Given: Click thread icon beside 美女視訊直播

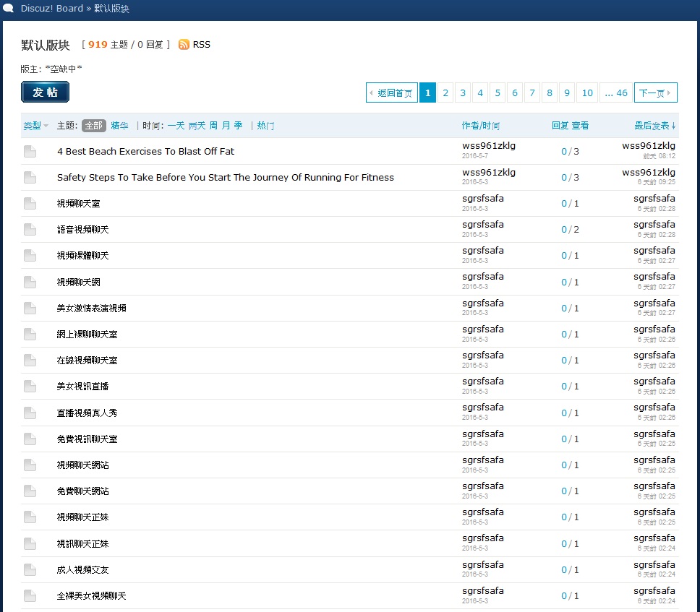Looking at the screenshot, I should (30, 387).
